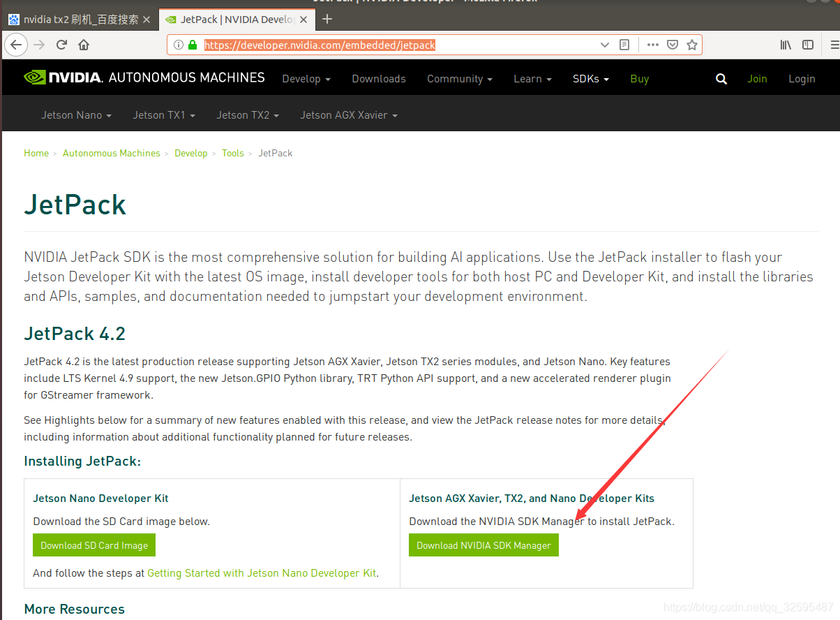Toggle reader view icon in address bar
840x620 pixels.
click(x=624, y=45)
